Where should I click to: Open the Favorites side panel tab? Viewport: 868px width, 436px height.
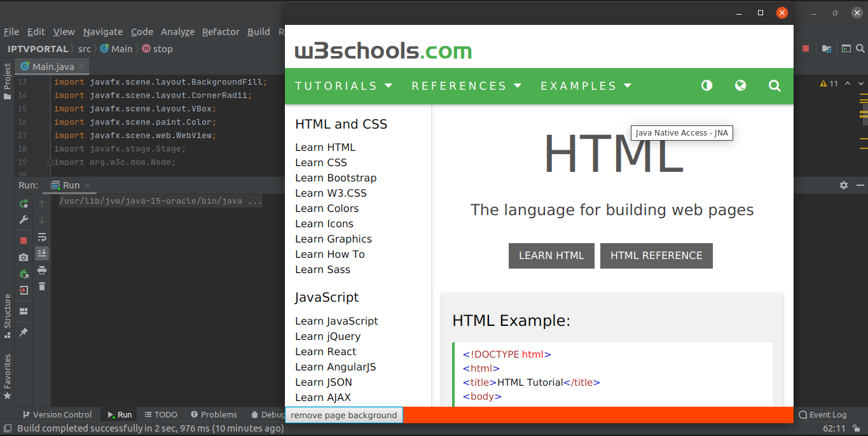pyautogui.click(x=7, y=376)
